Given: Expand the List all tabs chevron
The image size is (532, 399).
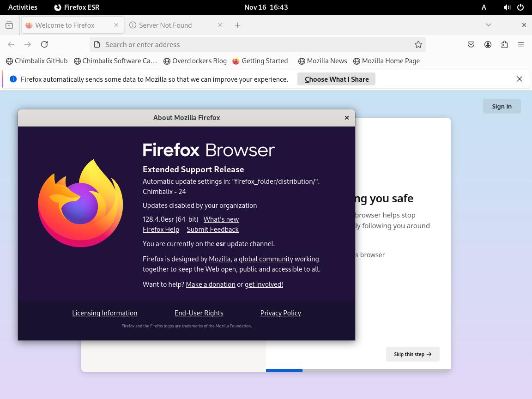Looking at the screenshot, I should 489,25.
